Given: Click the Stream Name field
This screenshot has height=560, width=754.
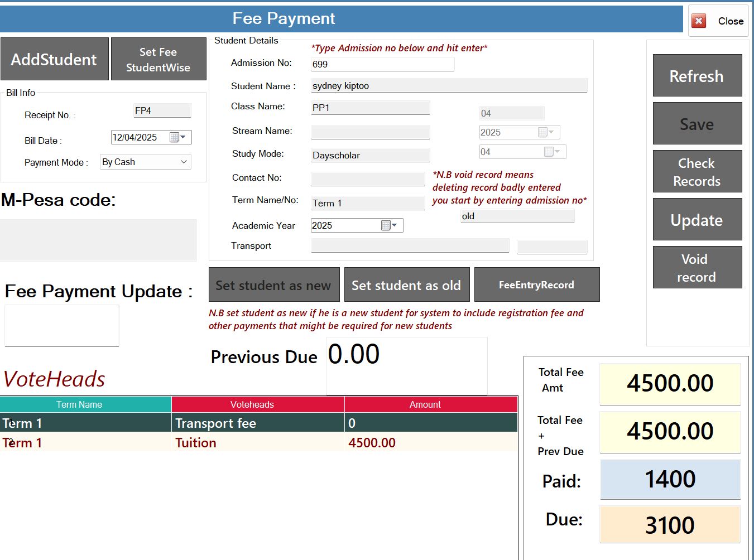Looking at the screenshot, I should point(370,132).
